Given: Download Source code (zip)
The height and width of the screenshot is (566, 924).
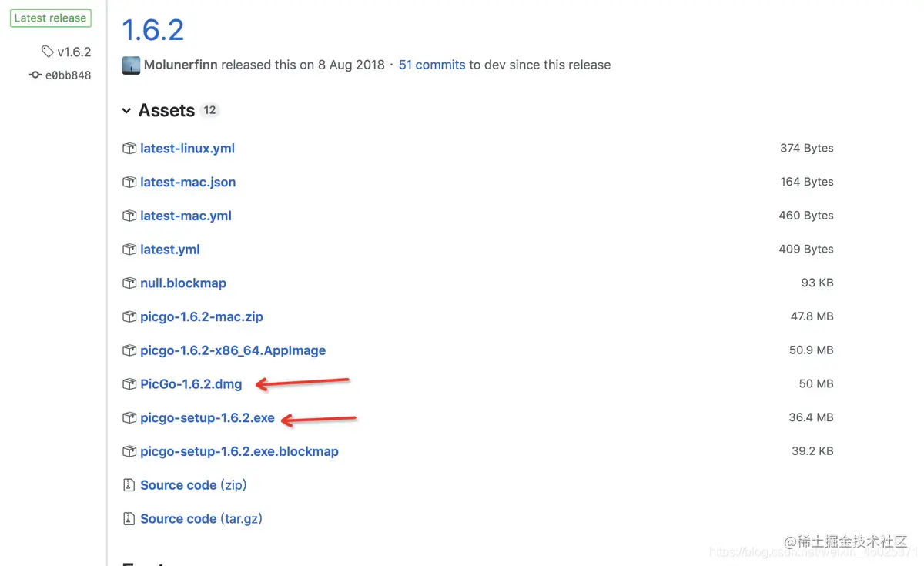Looking at the screenshot, I should (x=193, y=485).
